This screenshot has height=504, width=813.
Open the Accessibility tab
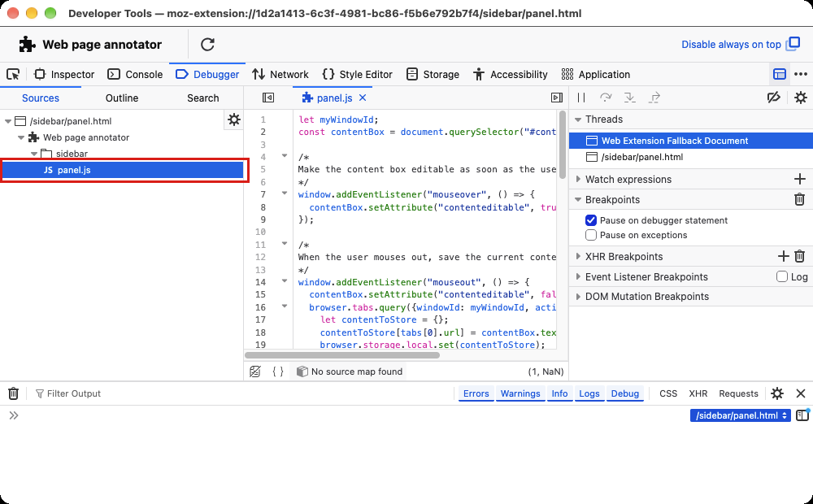point(511,75)
